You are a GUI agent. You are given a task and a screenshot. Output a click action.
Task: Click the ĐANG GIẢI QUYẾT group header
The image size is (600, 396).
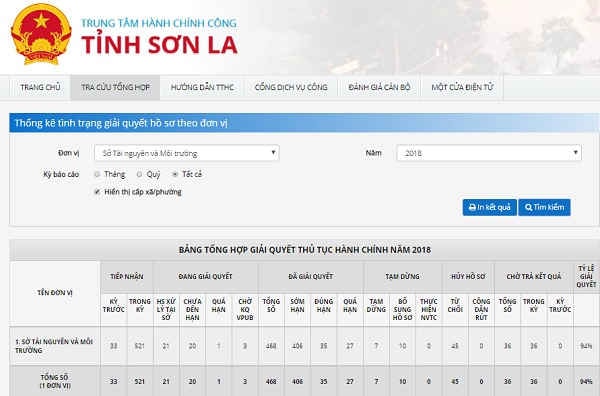(205, 276)
